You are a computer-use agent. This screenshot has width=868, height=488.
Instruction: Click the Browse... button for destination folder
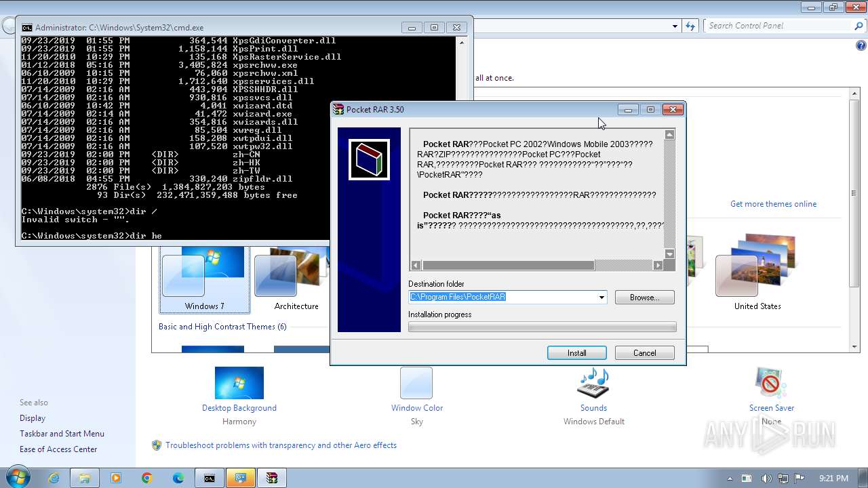click(644, 297)
